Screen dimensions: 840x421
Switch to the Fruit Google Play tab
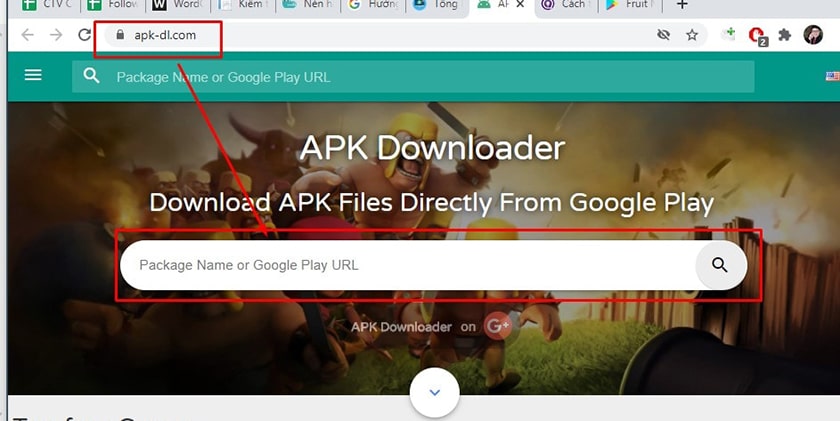coord(631,5)
